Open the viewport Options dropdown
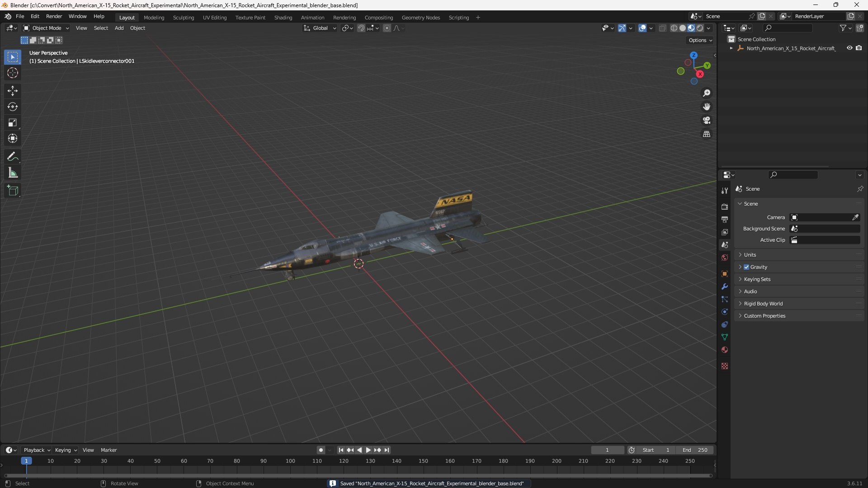Screen dimensions: 868x488 pos(700,40)
